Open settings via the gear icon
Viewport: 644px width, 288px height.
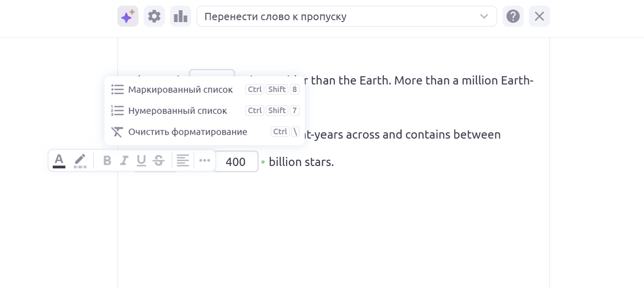154,16
